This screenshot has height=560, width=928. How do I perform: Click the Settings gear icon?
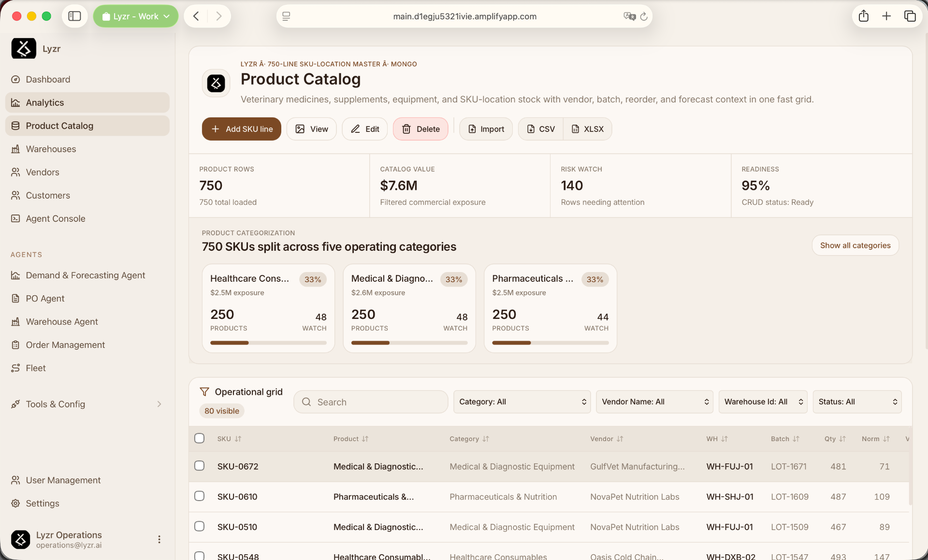(15, 503)
